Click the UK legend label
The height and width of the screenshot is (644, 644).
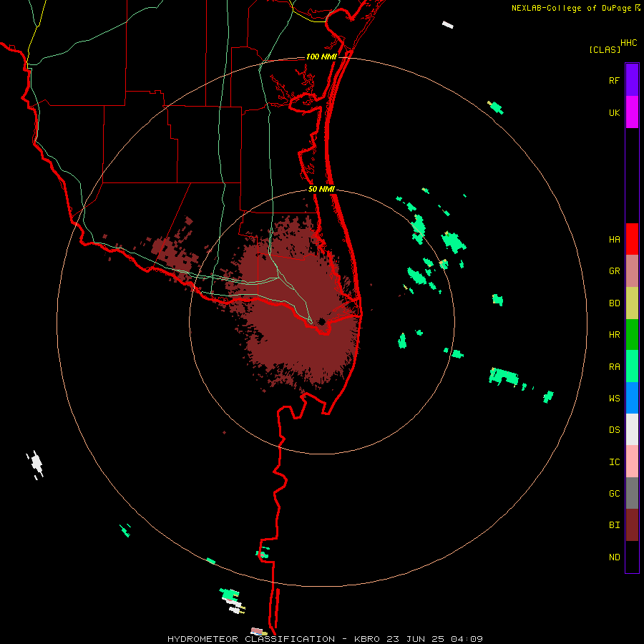click(x=614, y=113)
